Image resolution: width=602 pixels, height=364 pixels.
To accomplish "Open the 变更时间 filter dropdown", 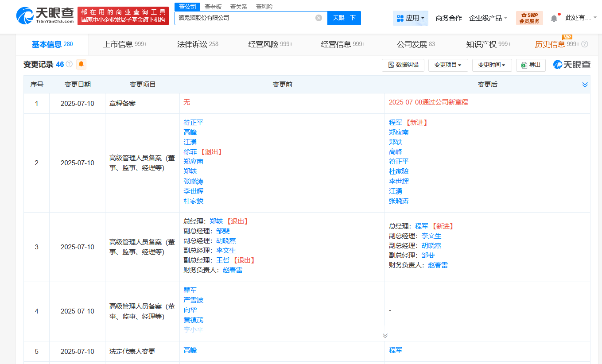I will pos(492,65).
